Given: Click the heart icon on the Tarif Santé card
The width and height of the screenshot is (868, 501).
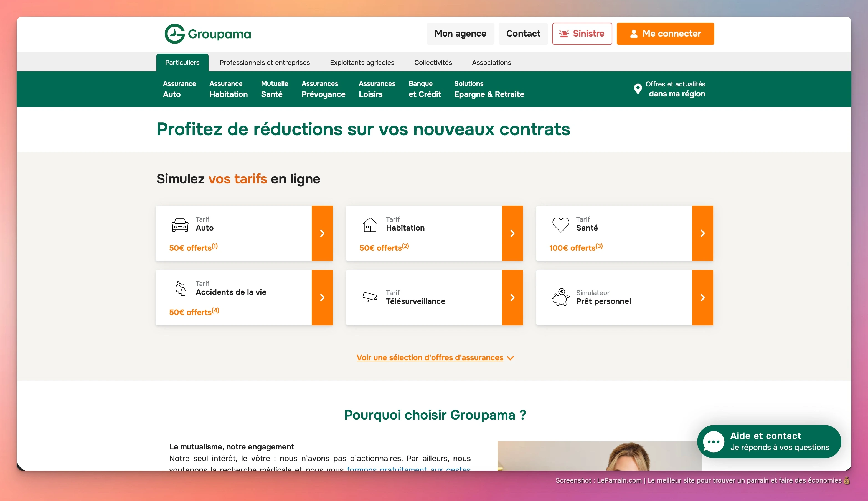Looking at the screenshot, I should (x=560, y=224).
